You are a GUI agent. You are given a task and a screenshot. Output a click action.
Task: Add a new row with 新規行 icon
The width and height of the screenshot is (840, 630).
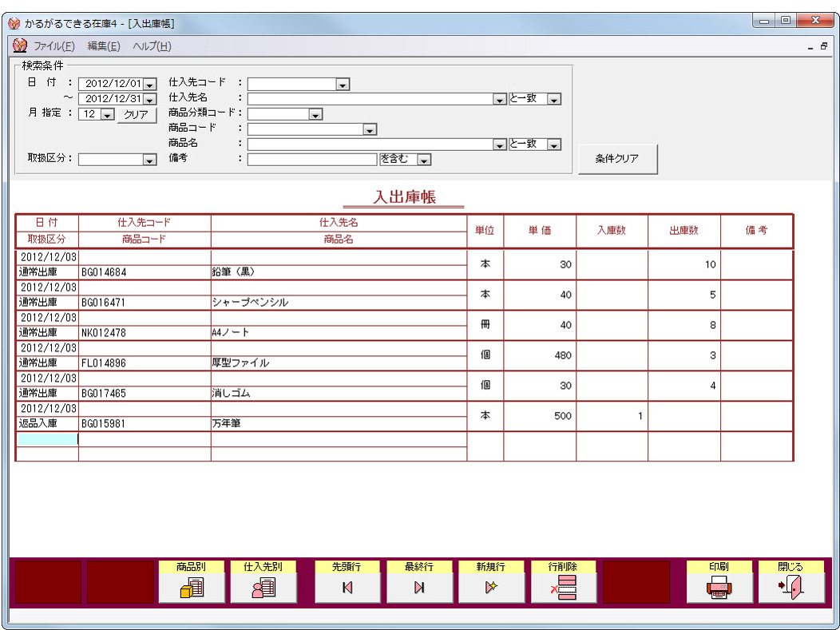[x=491, y=588]
